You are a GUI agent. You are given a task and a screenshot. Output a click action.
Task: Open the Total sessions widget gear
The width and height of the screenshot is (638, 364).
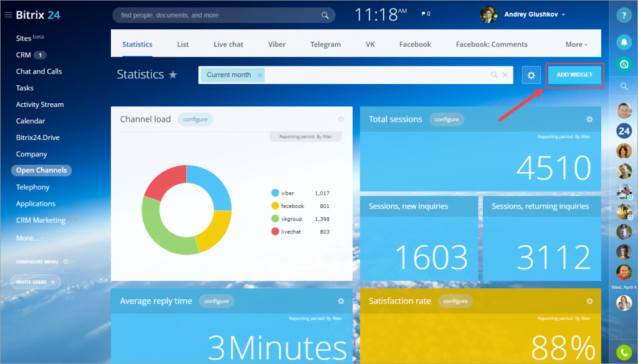click(x=589, y=119)
